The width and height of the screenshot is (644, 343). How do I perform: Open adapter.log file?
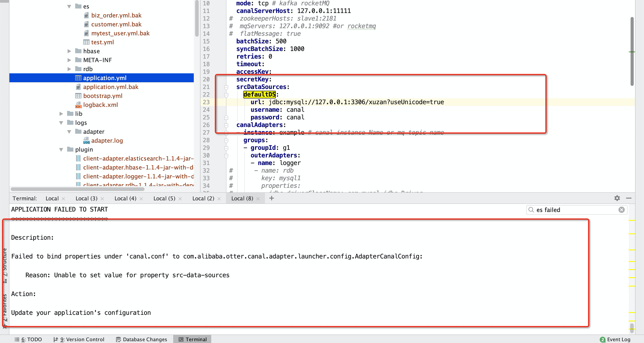[x=107, y=141]
